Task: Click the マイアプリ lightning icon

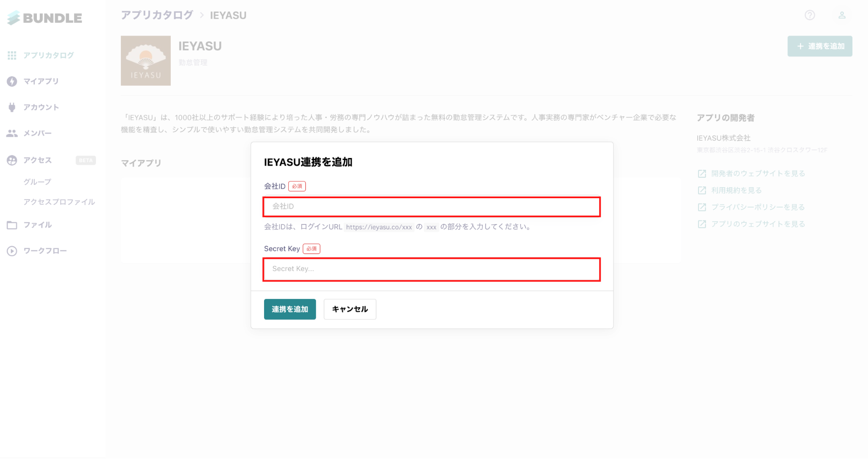Action: pos(12,81)
